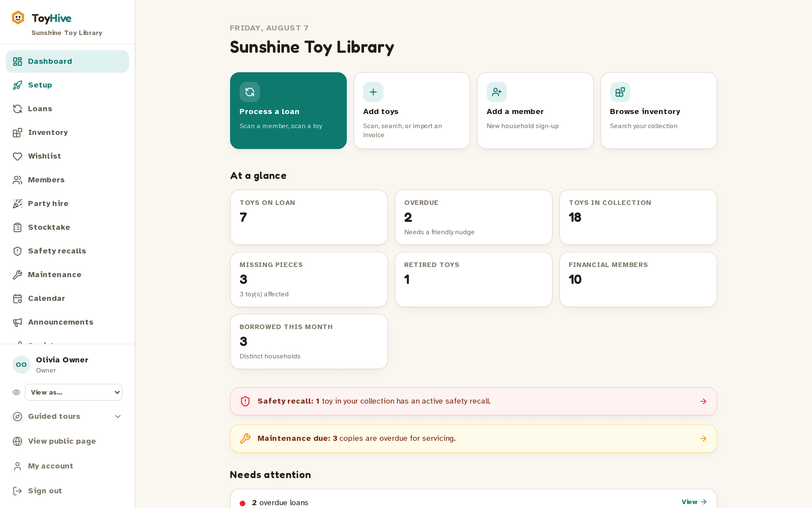812x508 pixels.
Task: Click 'Sunshine Toy Library' sidebar subtitle
Action: (67, 33)
